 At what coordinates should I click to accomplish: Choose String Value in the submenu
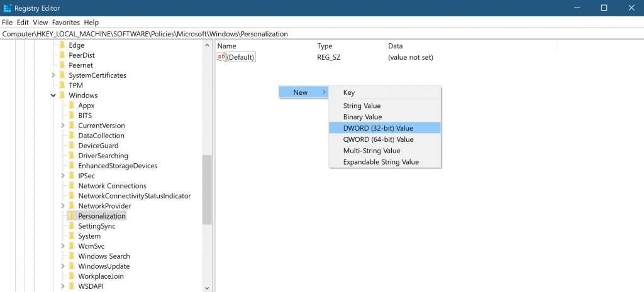pyautogui.click(x=385, y=105)
